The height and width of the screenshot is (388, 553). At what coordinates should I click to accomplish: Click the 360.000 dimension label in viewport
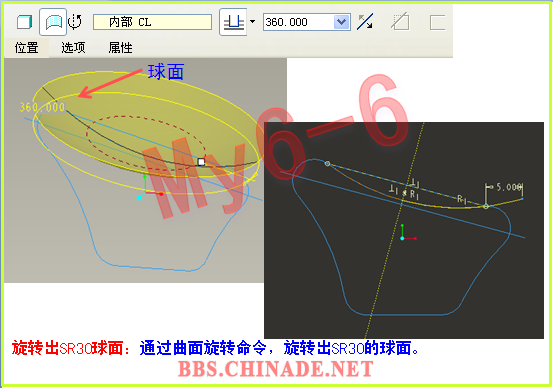click(42, 107)
